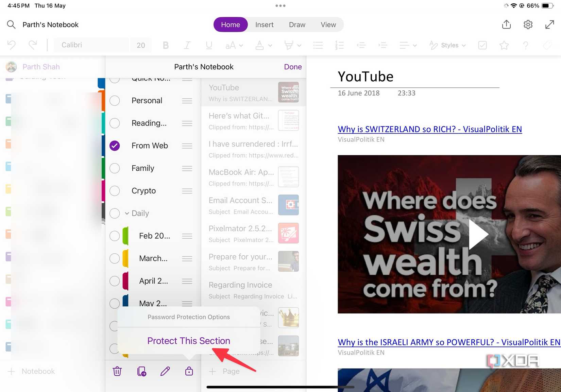
Task: Insert a bulleted list
Action: click(x=318, y=45)
